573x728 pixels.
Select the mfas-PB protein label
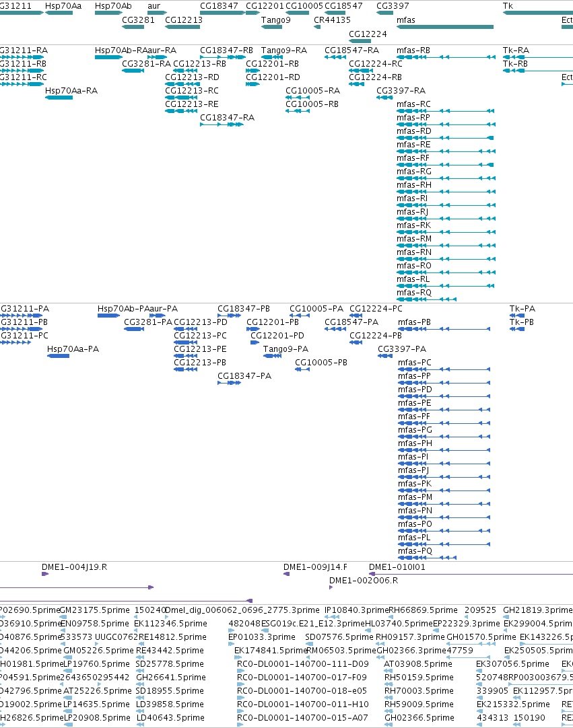(414, 322)
